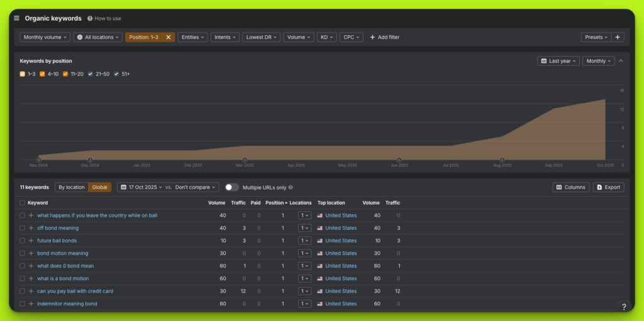Remove the Position 1–3 filter with X

coord(168,37)
